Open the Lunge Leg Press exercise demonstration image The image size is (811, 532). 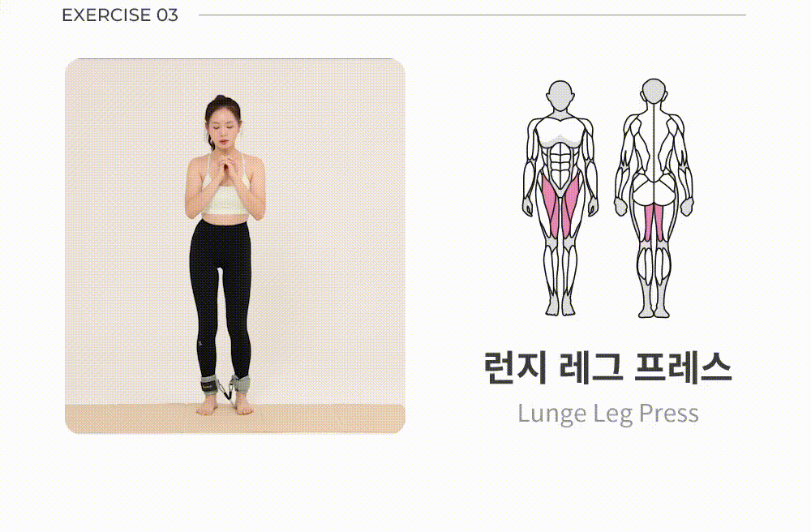tap(235, 246)
